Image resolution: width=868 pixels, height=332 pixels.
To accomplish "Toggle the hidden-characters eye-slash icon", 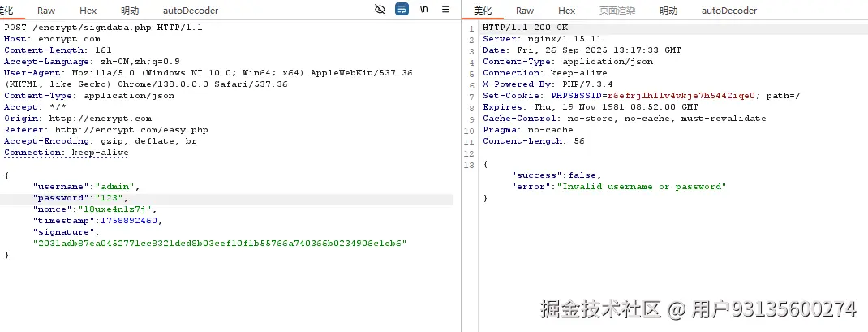I will (x=380, y=10).
